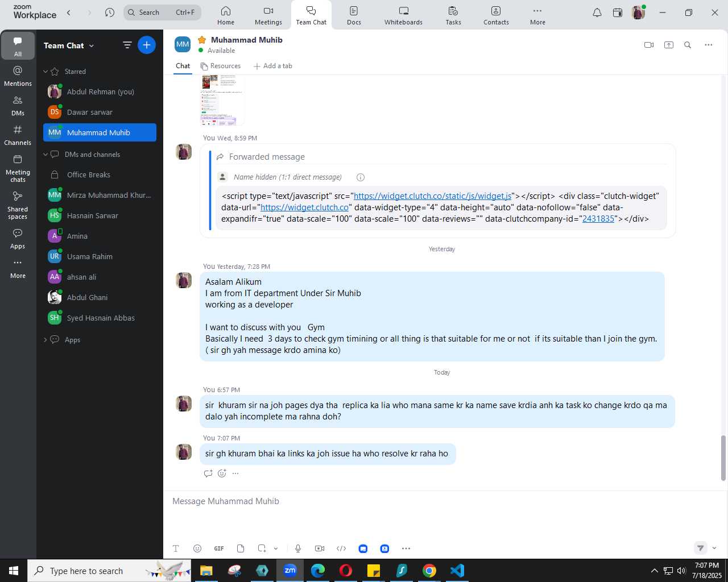728x582 pixels.
Task: Open send options dropdown arrow
Action: coord(714,548)
